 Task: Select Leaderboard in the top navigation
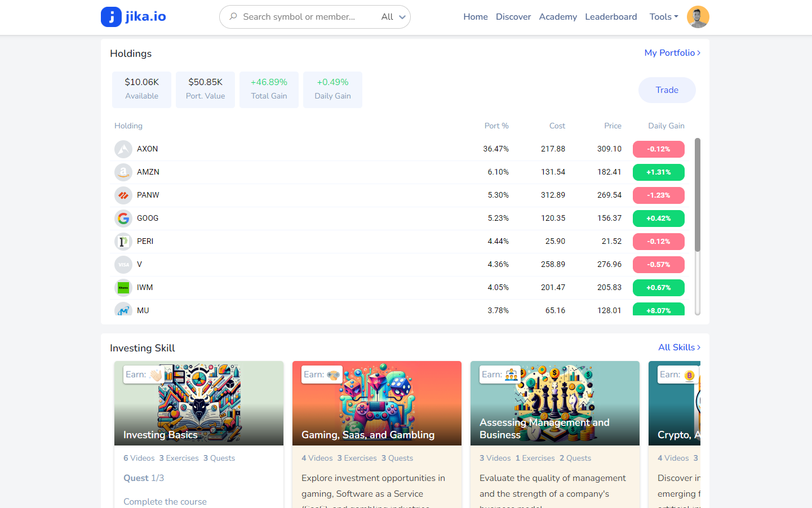pos(611,16)
